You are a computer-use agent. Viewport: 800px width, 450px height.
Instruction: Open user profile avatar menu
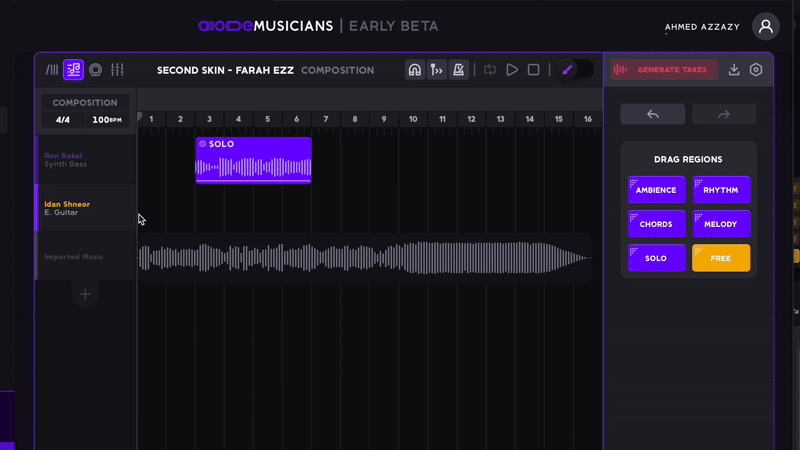tap(765, 27)
